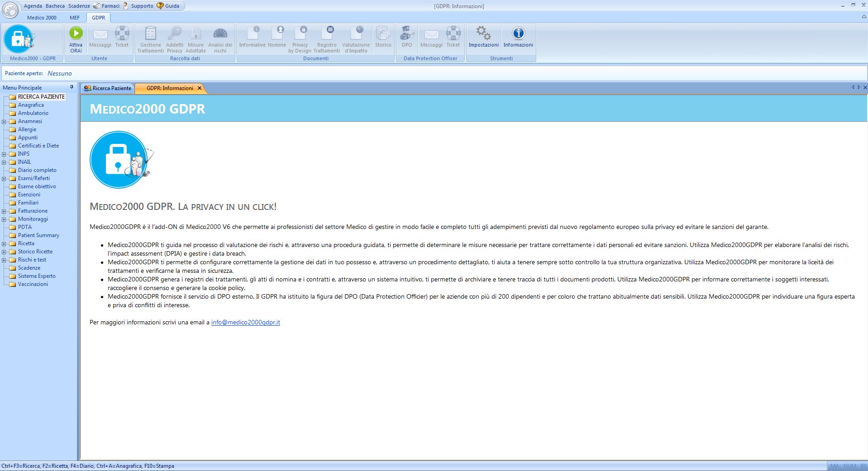Viewport: 868px width, 471px height.
Task: Click the large Medico2000 GDPR padlock image
Action: point(121,160)
